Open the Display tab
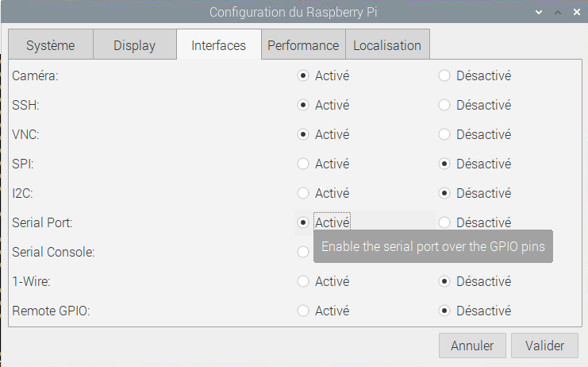The height and width of the screenshot is (367, 588). pyautogui.click(x=135, y=45)
